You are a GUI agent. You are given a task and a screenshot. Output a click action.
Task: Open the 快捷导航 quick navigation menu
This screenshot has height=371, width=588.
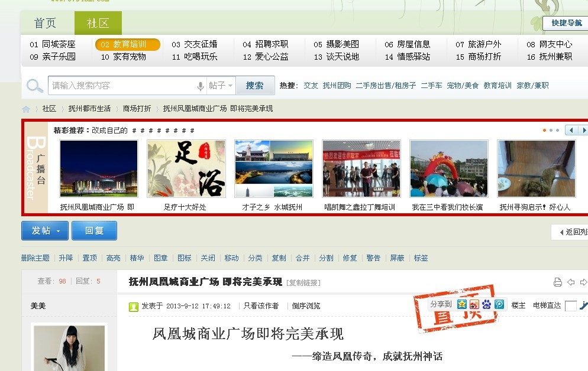coord(566,23)
